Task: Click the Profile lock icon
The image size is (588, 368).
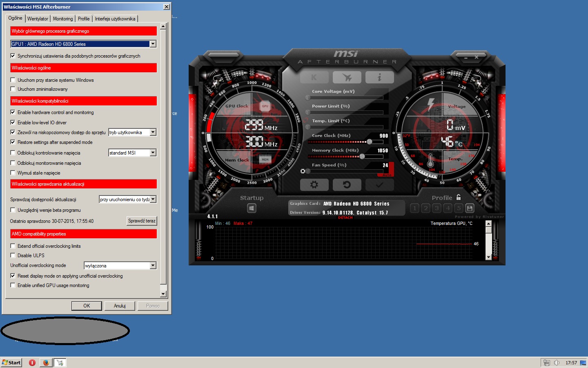Action: point(459,197)
